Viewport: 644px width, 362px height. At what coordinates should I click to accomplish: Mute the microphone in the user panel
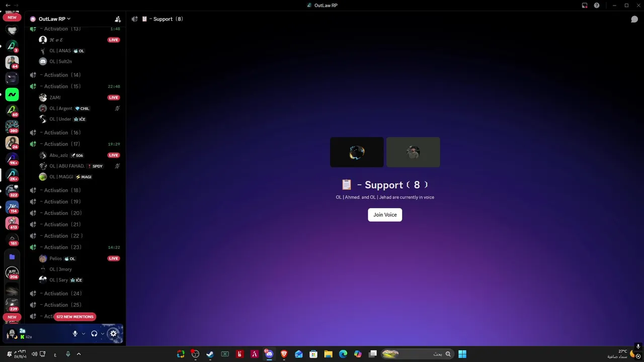[x=75, y=333]
